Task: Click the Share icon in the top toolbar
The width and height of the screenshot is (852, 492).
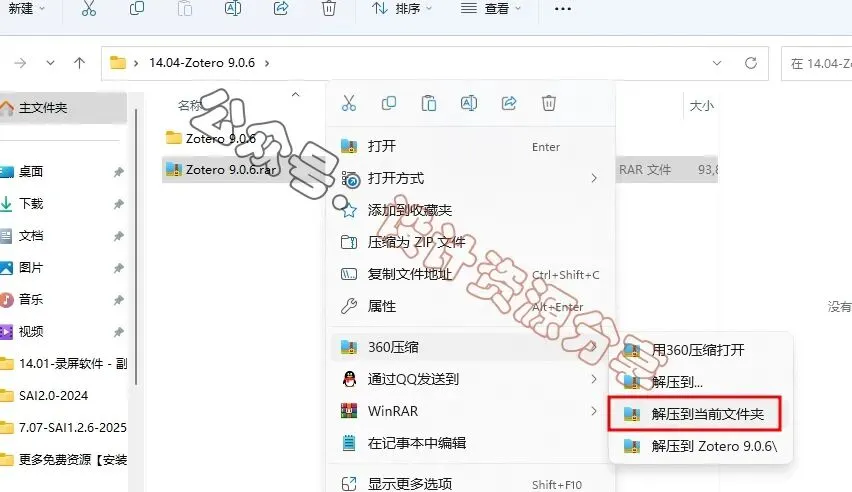Action: [x=281, y=8]
